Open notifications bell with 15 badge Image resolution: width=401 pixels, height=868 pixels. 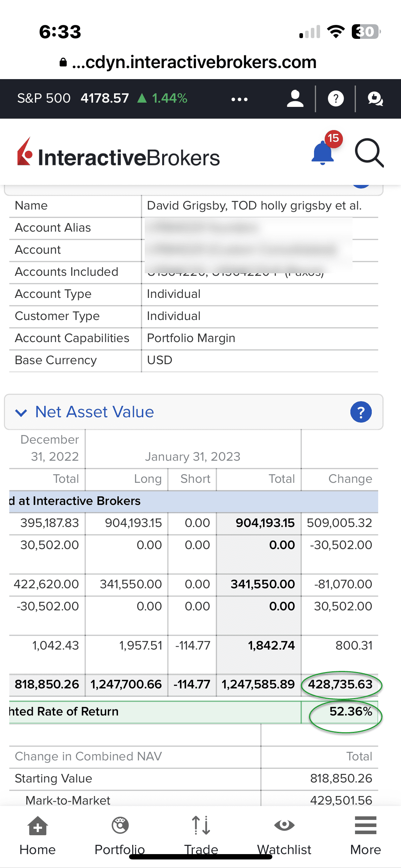tap(323, 153)
